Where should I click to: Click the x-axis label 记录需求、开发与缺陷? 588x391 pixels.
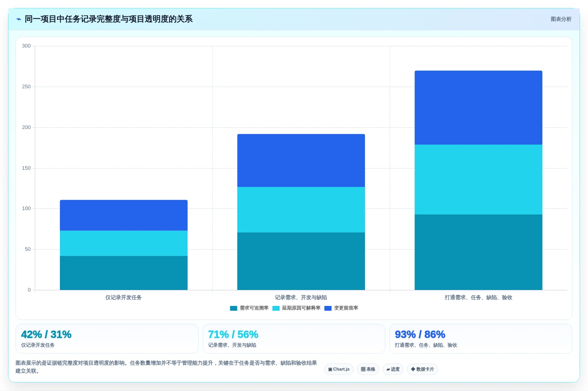coord(301,298)
